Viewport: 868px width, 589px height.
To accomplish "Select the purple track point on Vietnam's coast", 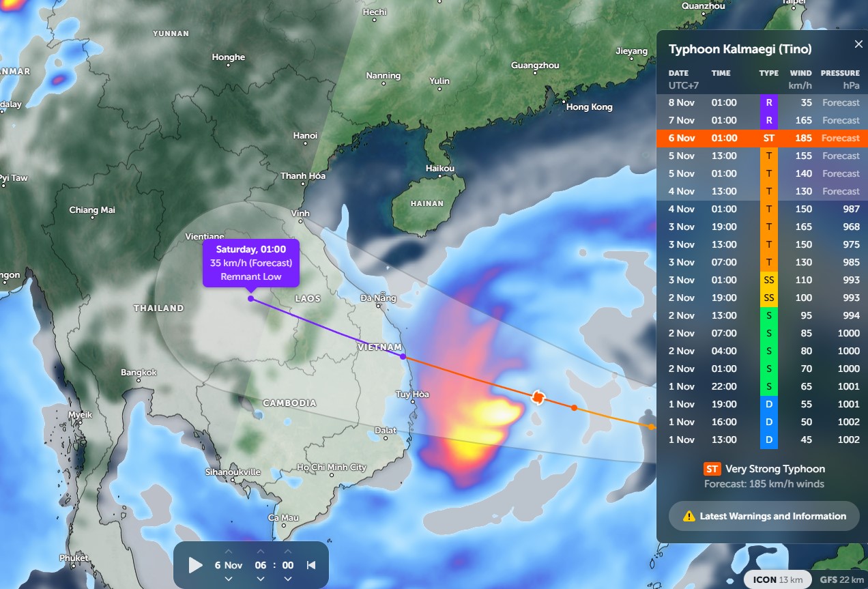I will [x=403, y=357].
